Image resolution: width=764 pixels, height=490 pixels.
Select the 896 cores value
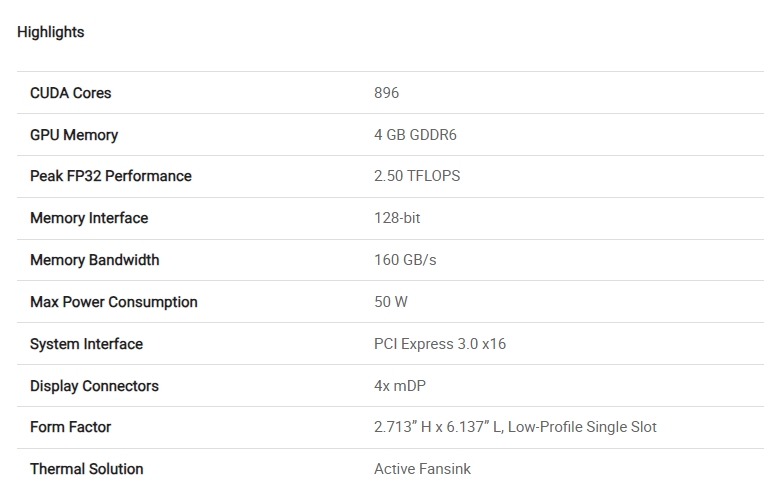[386, 93]
